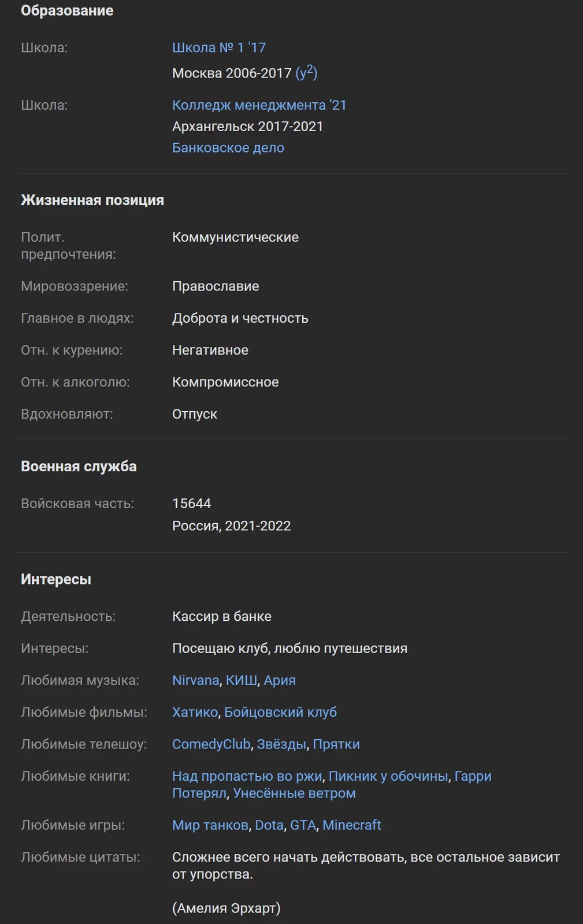Screen dimensions: 583x924
Task: Open the GTA game link
Action: 303,825
